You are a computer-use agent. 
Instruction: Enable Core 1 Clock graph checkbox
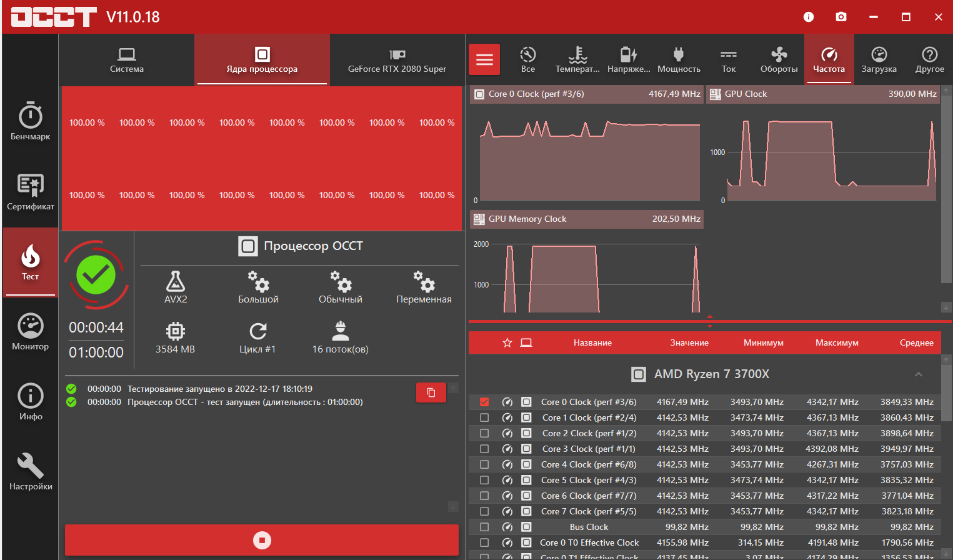(x=484, y=417)
